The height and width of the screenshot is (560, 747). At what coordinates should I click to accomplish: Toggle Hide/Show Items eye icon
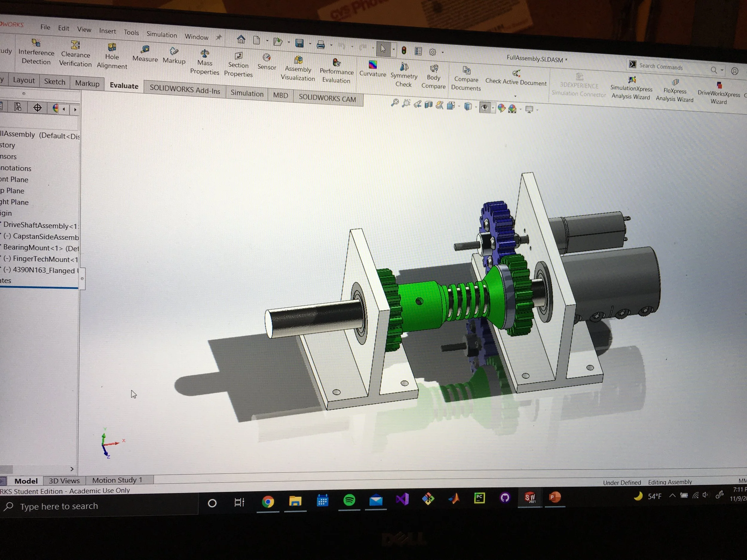[x=485, y=107]
